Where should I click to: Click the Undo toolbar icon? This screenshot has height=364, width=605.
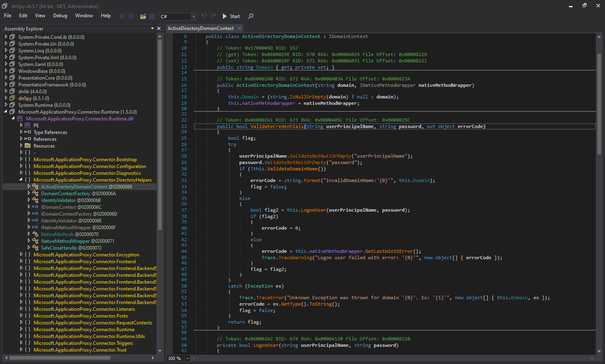pyautogui.click(x=204, y=16)
